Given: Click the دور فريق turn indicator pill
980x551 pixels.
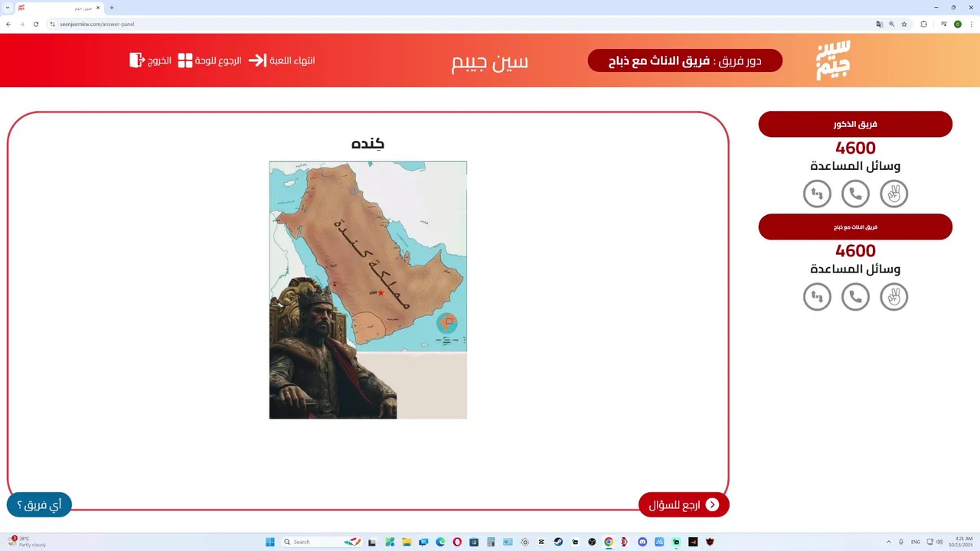Looking at the screenshot, I should [x=685, y=60].
